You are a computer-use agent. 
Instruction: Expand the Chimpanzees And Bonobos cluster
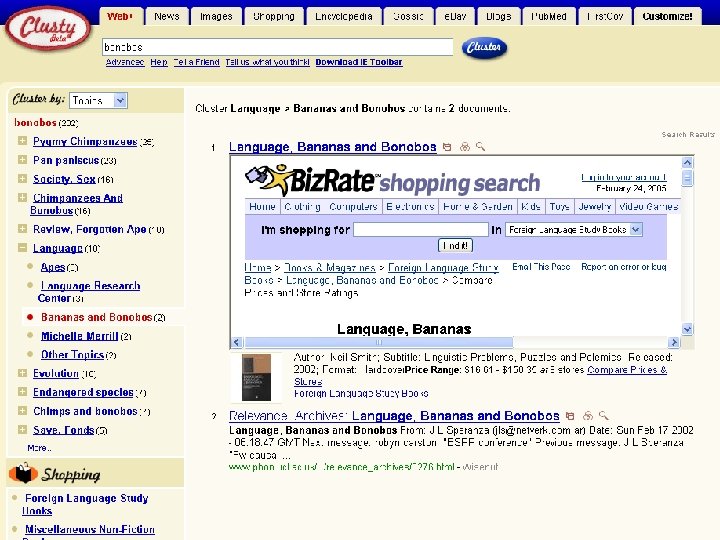click(22, 197)
